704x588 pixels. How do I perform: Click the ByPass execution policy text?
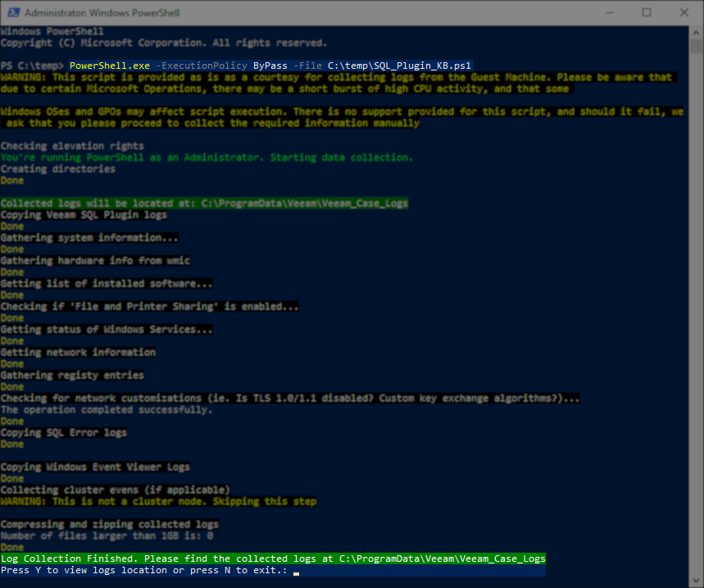point(270,65)
